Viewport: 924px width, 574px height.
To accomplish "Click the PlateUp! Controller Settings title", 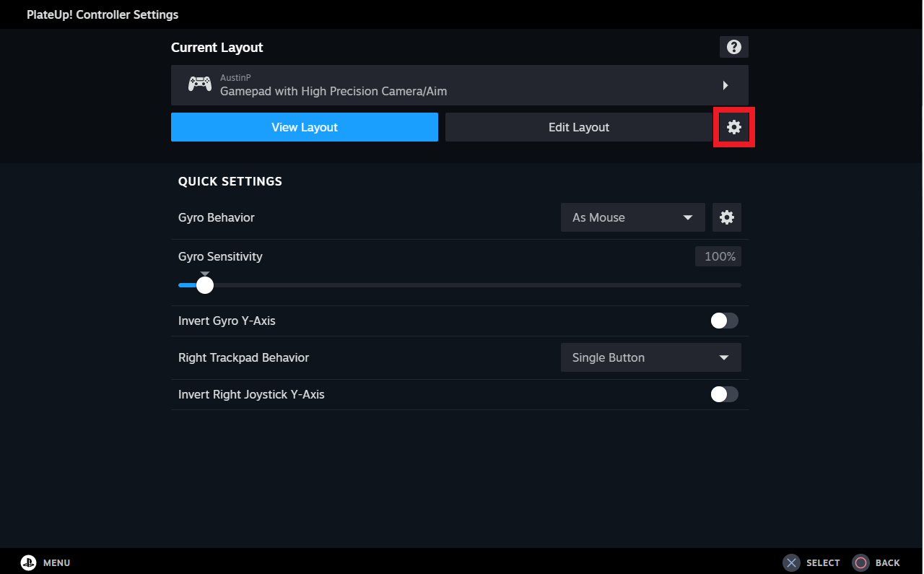I will pyautogui.click(x=103, y=14).
